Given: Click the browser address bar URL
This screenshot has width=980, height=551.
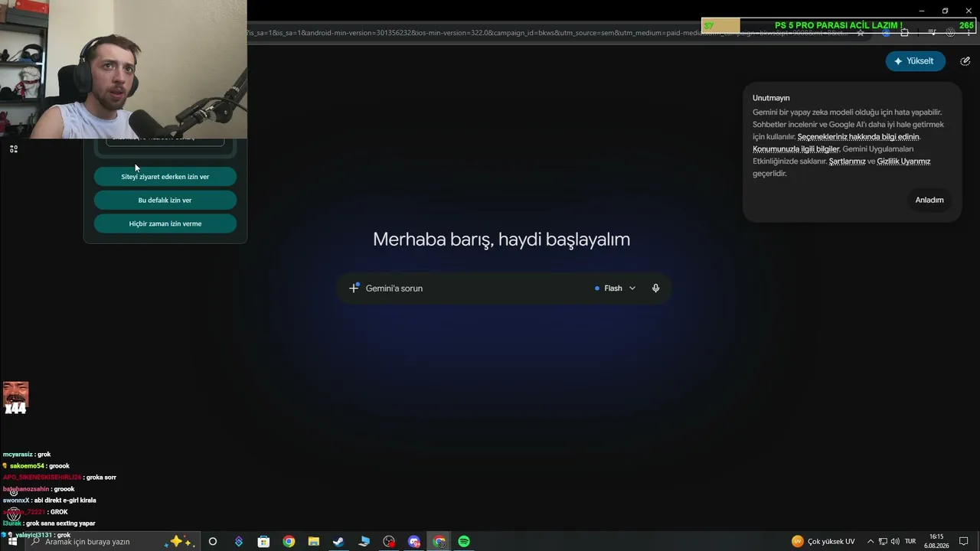Looking at the screenshot, I should point(547,33).
